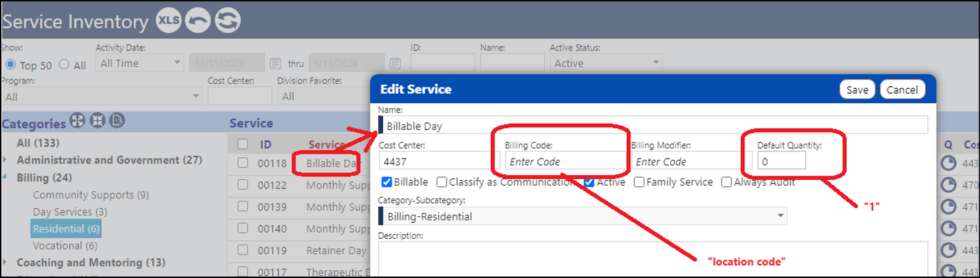The width and height of the screenshot is (980, 278).
Task: Check the box for service 00118
Action: pos(242,164)
